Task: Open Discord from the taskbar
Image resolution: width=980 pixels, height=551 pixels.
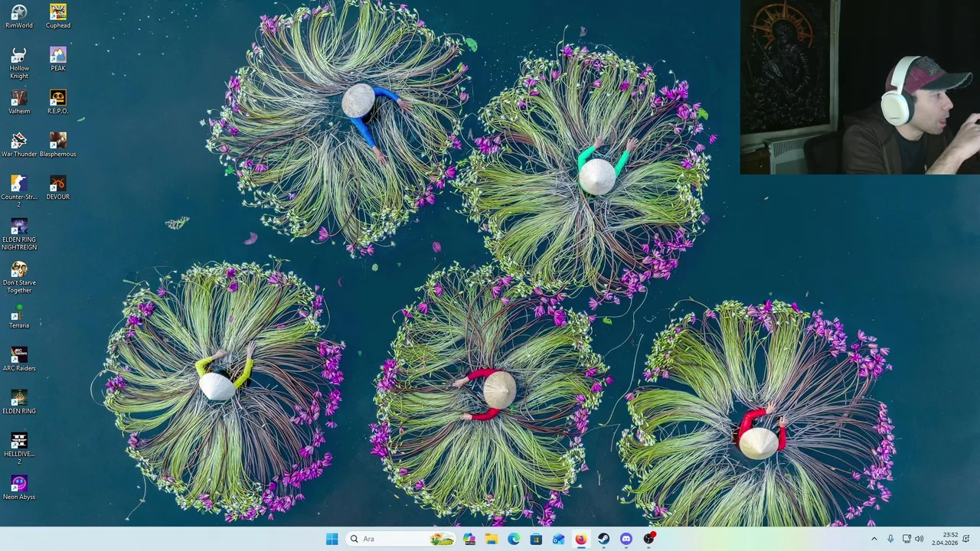Action: (626, 539)
